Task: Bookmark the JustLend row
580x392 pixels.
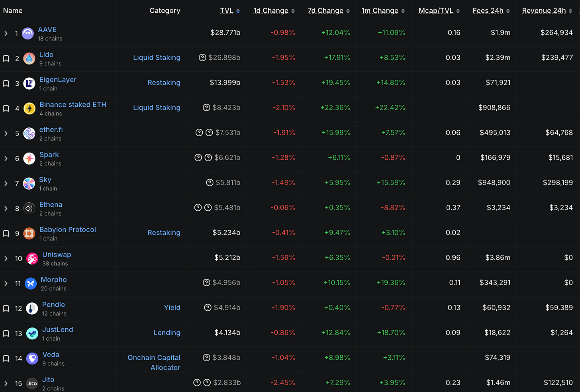Action: click(x=6, y=333)
